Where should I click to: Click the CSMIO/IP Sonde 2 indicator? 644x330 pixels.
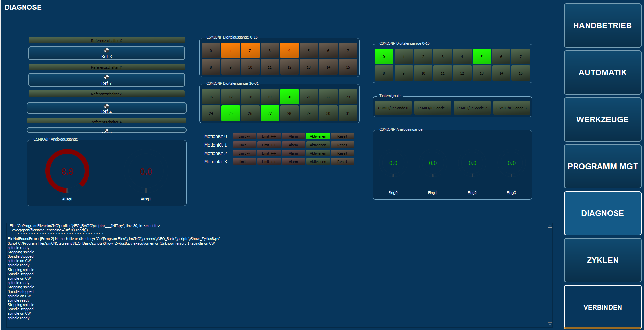pyautogui.click(x=472, y=108)
